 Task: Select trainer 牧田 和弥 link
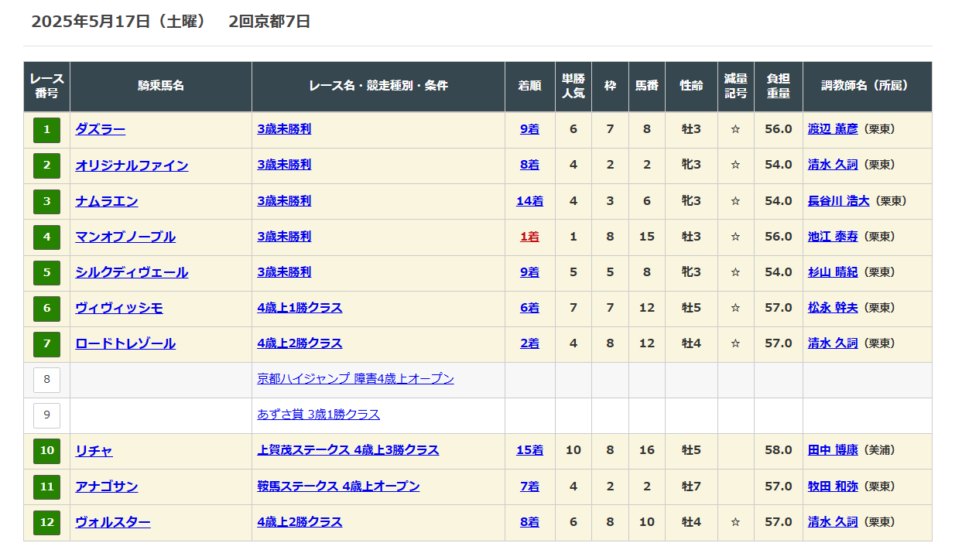tap(833, 487)
